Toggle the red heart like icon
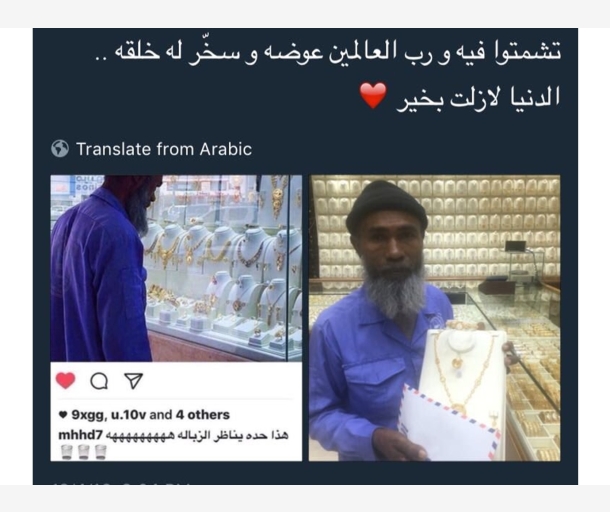The width and height of the screenshot is (610, 512). [65, 380]
